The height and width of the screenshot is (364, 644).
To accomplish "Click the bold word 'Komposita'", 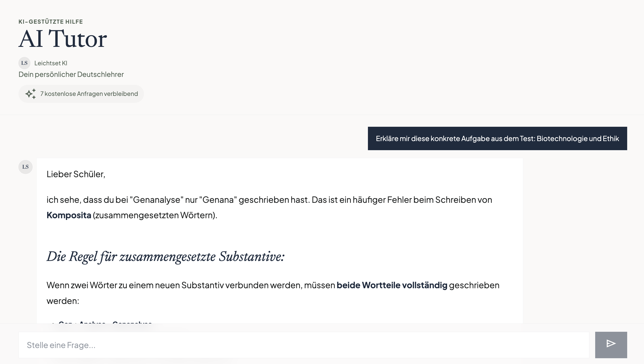I will [x=69, y=215].
